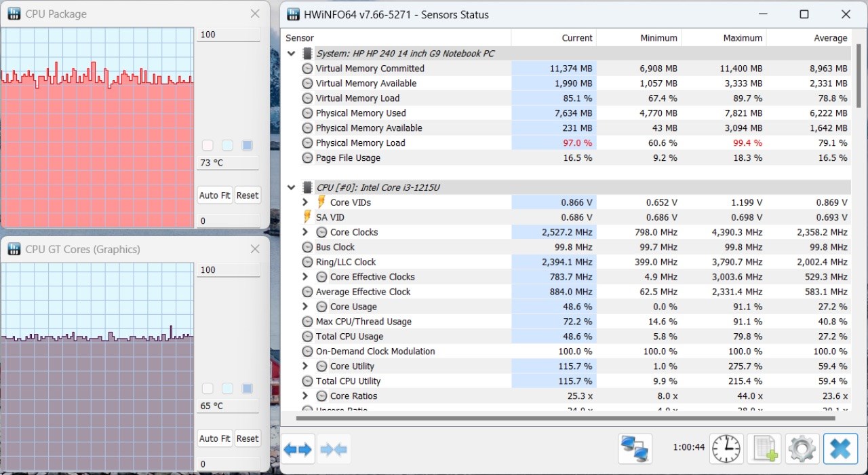Click the CPU Package window app icon
868x475 pixels.
tap(14, 14)
